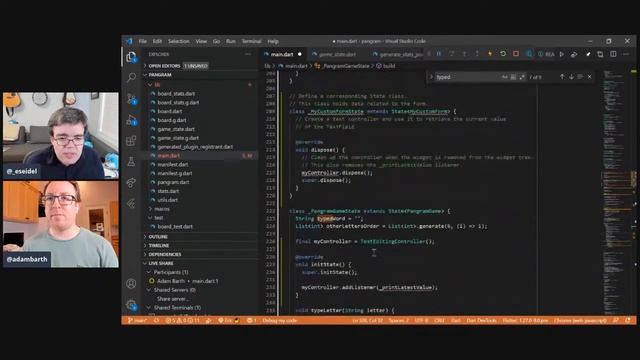Screen dimensions: 640x360
Task: Open the editor More Actions ellipsis
Action: coord(626,54)
